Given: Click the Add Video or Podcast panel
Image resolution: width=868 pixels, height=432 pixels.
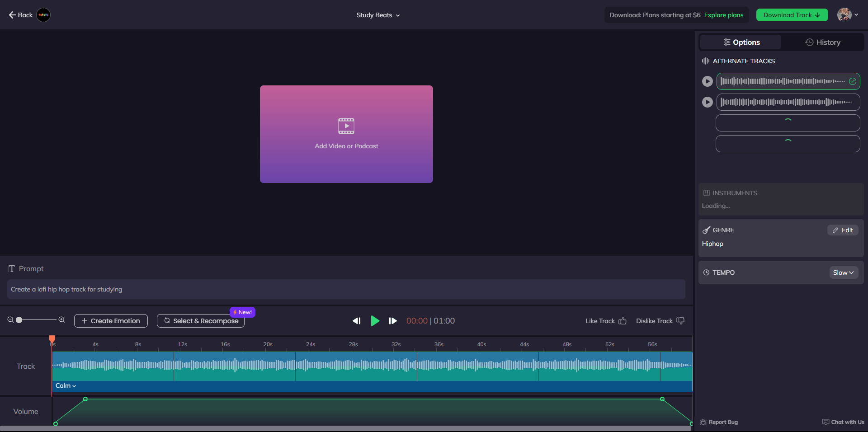Looking at the screenshot, I should pyautogui.click(x=346, y=134).
